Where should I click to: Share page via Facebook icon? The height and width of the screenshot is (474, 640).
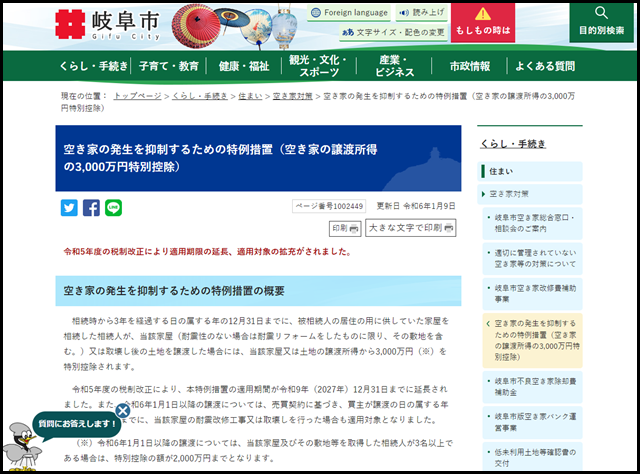pyautogui.click(x=91, y=208)
